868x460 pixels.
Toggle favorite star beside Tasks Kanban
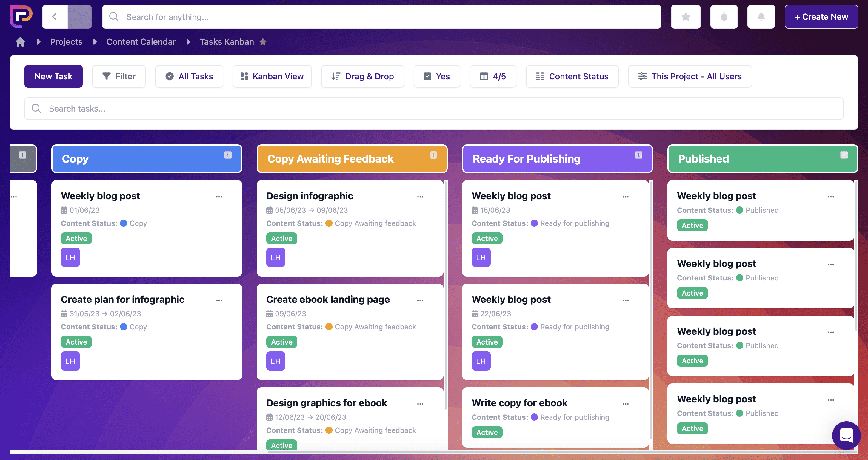tap(263, 42)
